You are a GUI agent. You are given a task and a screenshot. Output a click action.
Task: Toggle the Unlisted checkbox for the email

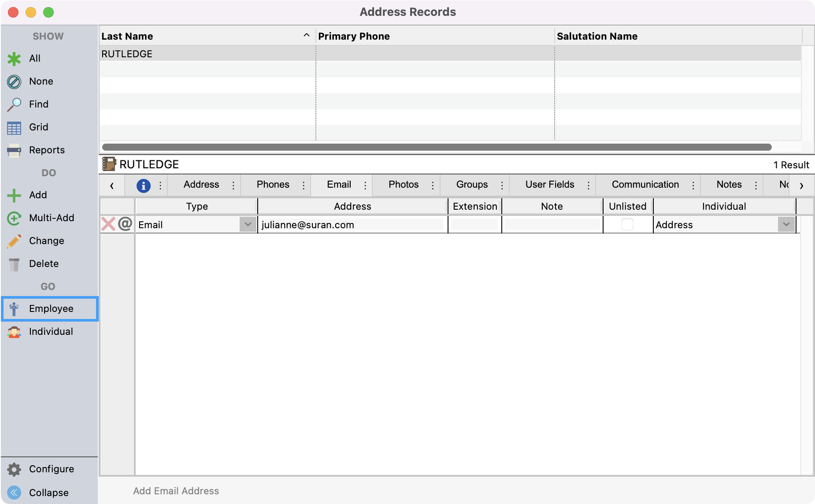pyautogui.click(x=627, y=225)
